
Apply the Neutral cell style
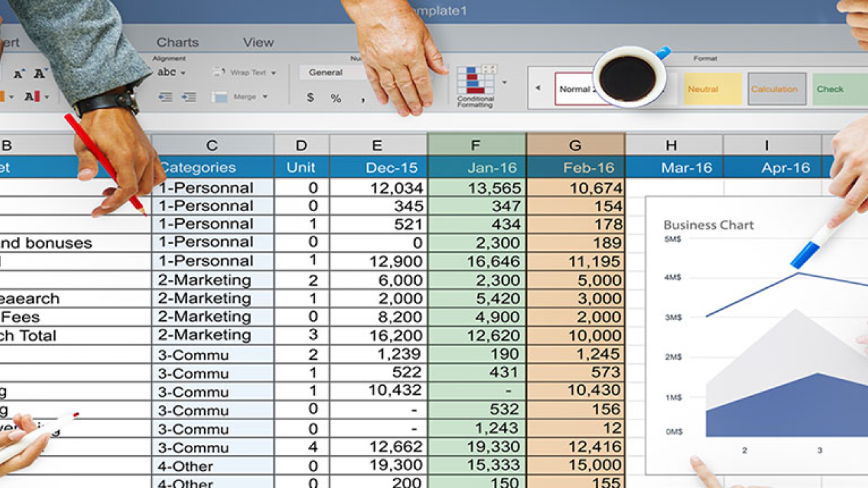(712, 88)
